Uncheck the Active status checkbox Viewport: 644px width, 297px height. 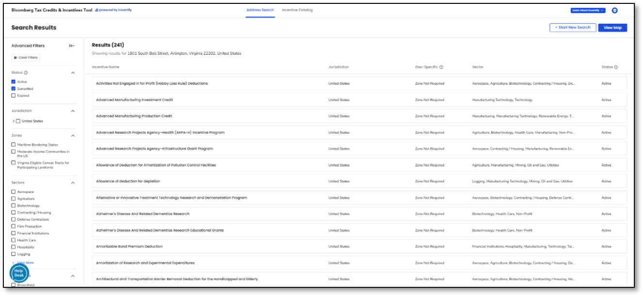(14, 82)
